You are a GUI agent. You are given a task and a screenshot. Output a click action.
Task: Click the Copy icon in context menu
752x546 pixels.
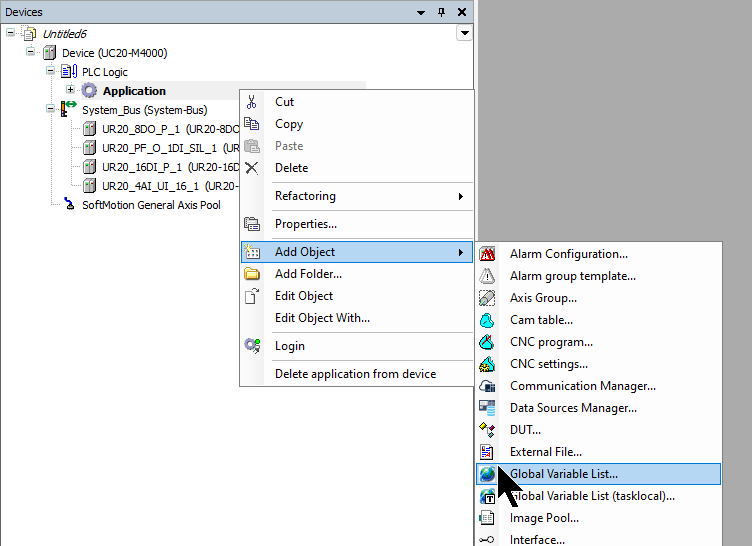(251, 124)
